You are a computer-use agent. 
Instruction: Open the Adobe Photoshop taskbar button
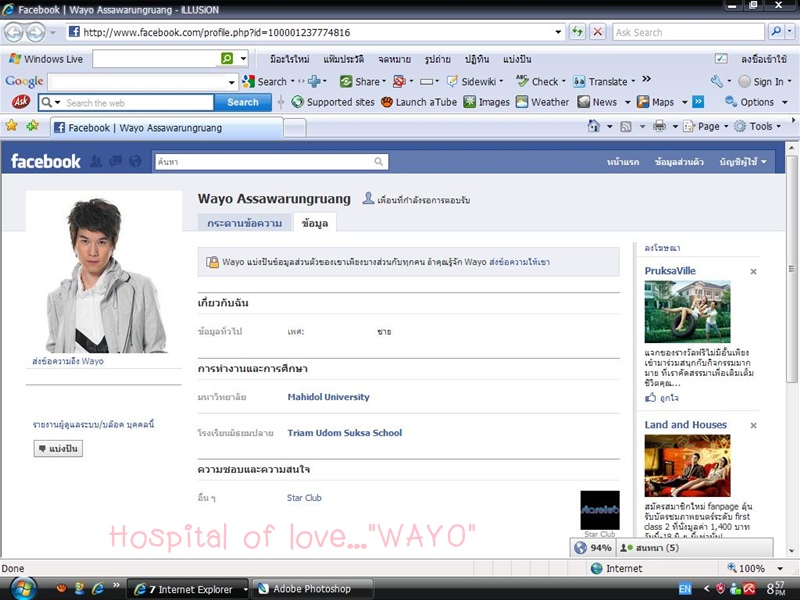click(311, 589)
